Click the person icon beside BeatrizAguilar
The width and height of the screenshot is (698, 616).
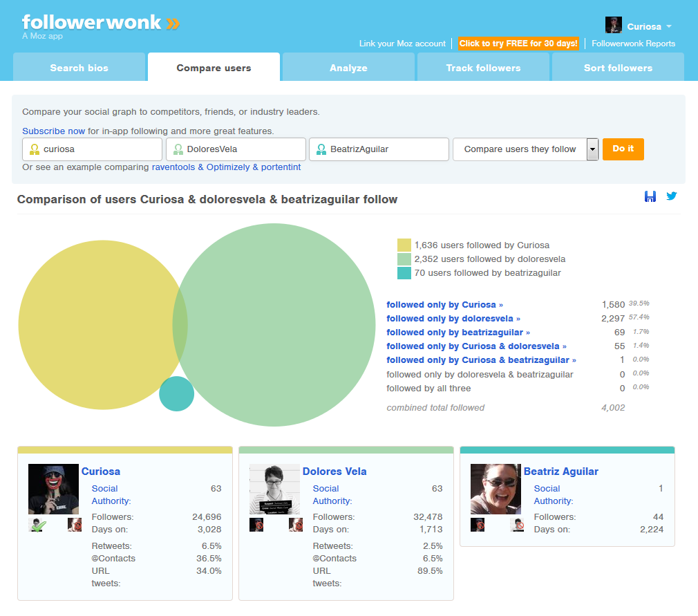(322, 149)
